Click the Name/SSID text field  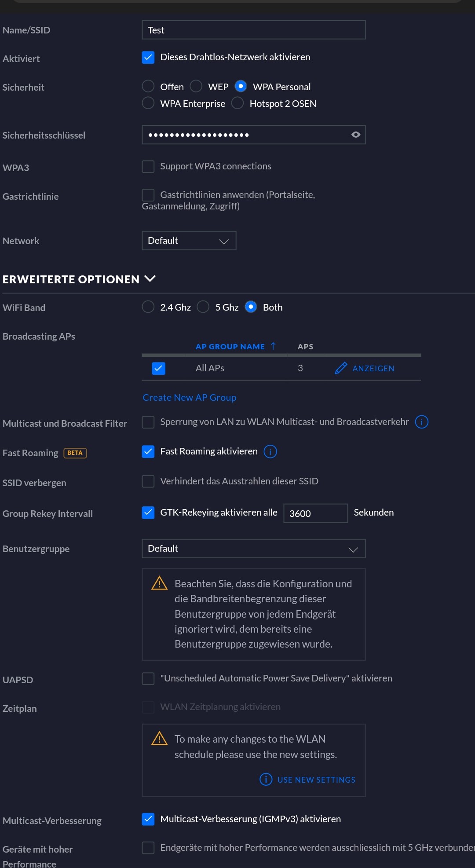(x=253, y=30)
